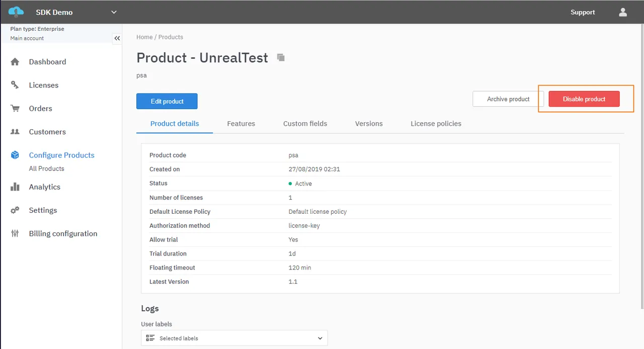Open the SDK Demo account dropdown
644x349 pixels.
point(114,12)
